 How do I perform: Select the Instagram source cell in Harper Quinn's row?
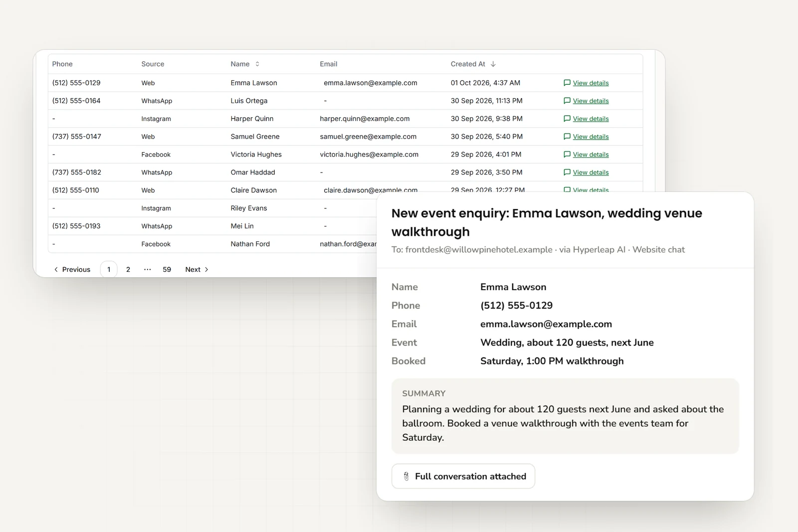(156, 119)
